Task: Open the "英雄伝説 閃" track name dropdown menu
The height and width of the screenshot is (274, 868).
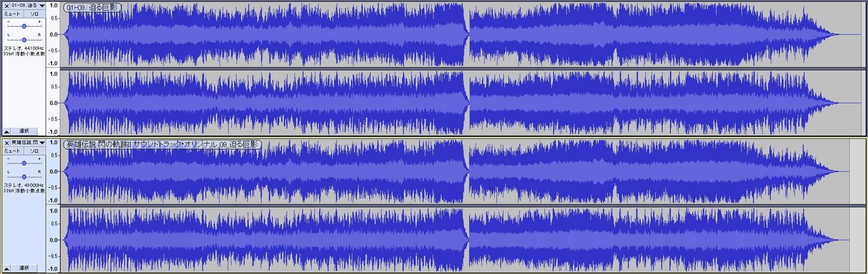Action: click(x=28, y=143)
